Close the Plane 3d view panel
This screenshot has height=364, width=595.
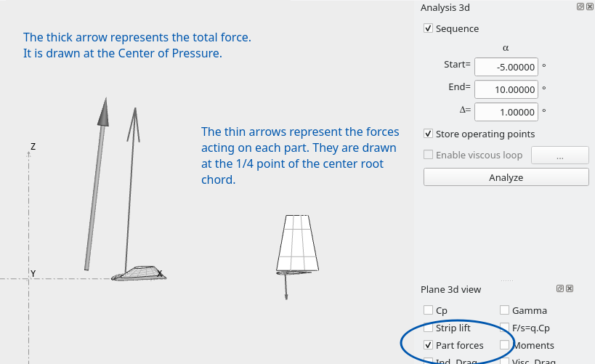[570, 288]
